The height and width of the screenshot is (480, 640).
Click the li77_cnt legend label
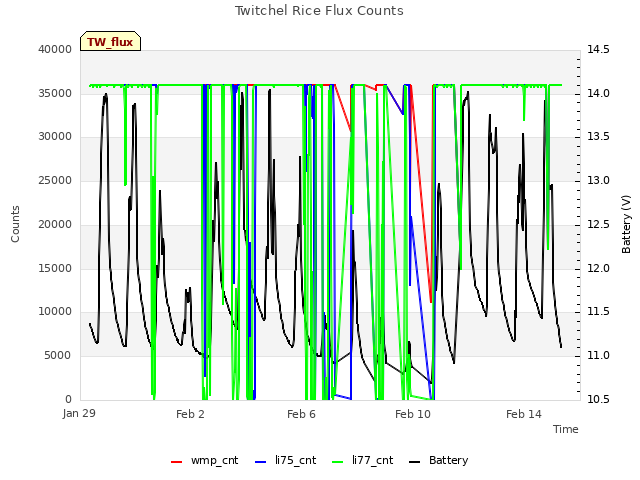[x=372, y=460]
